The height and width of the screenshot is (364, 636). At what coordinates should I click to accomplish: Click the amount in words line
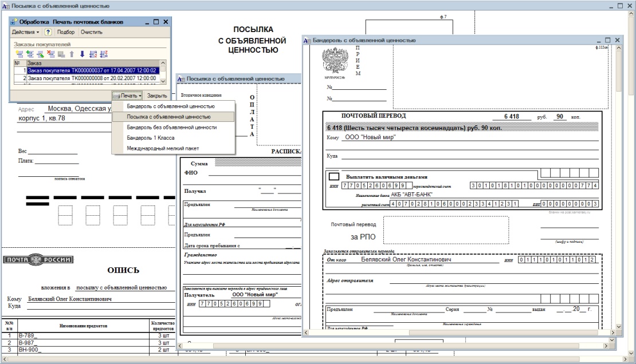click(462, 128)
